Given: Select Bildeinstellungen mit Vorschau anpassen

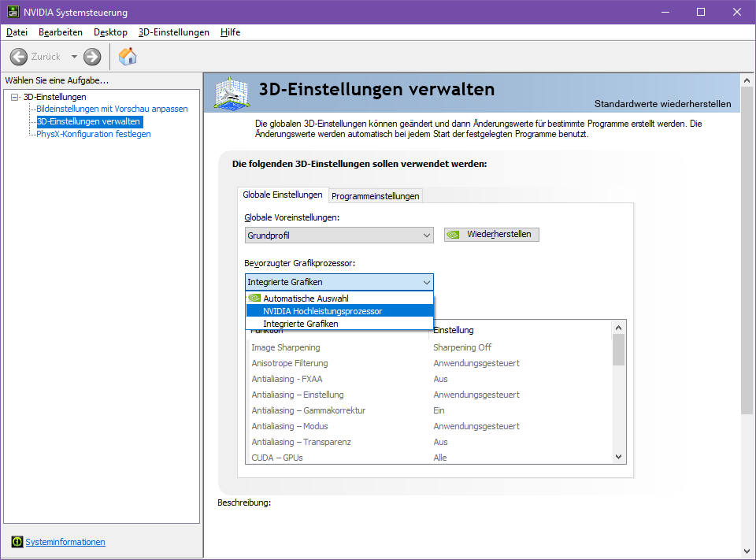Looking at the screenshot, I should [112, 109].
